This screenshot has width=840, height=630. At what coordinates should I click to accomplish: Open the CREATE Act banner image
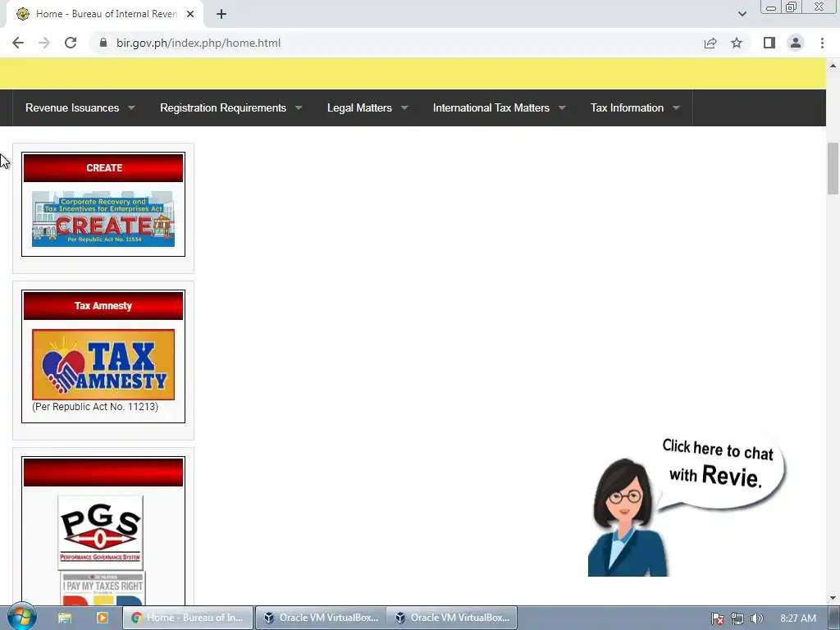(x=103, y=219)
